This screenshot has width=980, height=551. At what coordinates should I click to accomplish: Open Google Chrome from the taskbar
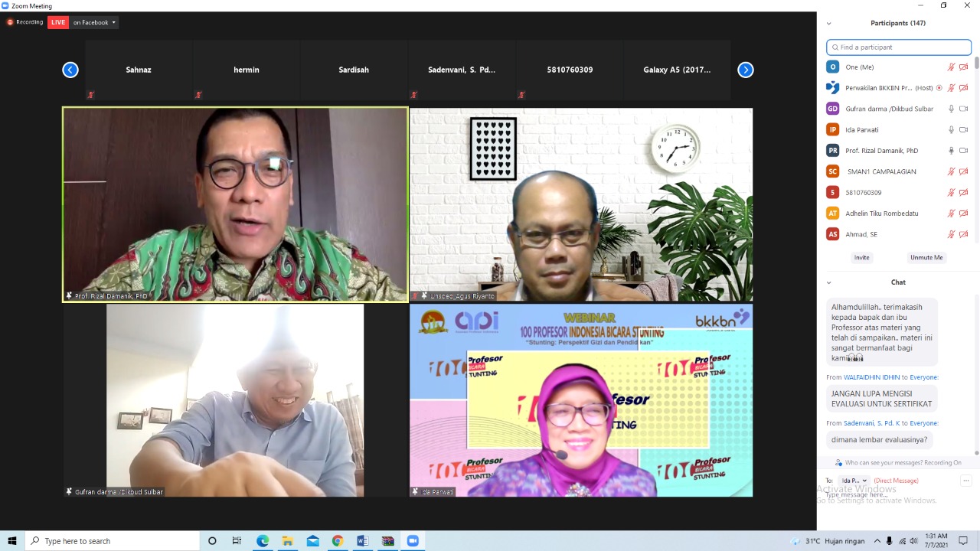tap(338, 541)
